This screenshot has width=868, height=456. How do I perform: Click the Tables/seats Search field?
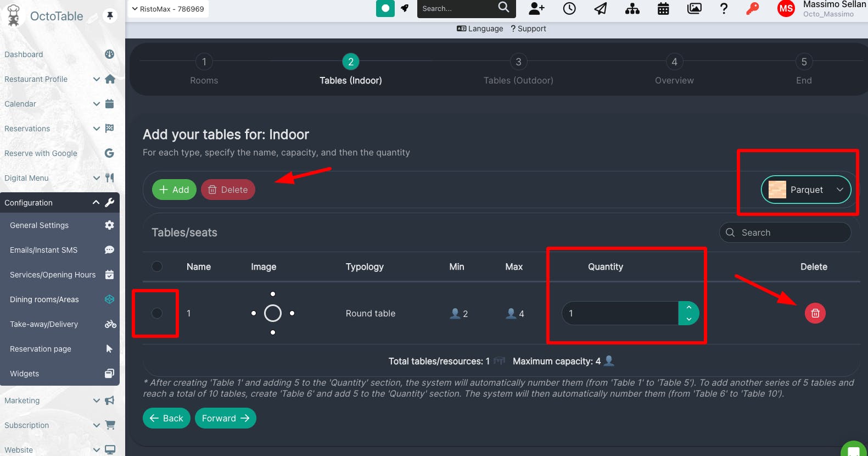785,232
